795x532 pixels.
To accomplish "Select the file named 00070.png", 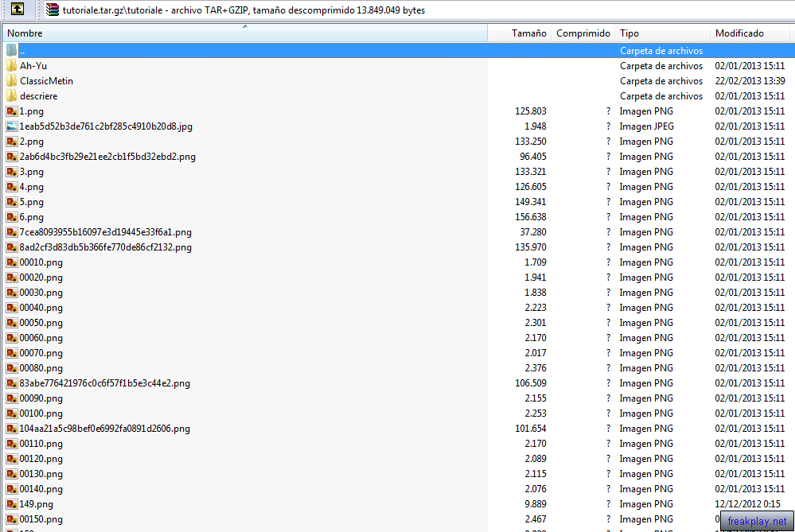I will point(41,353).
